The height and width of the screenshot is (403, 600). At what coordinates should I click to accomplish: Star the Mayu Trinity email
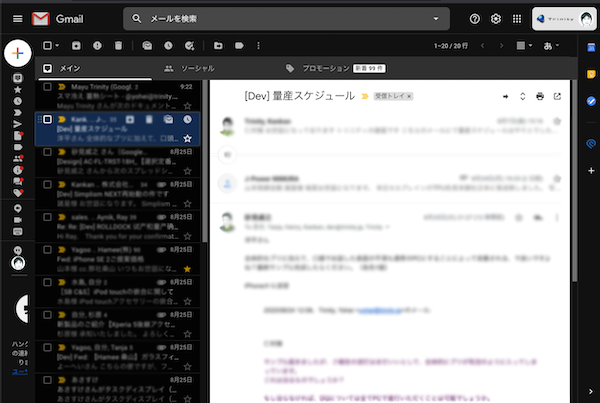click(x=188, y=102)
